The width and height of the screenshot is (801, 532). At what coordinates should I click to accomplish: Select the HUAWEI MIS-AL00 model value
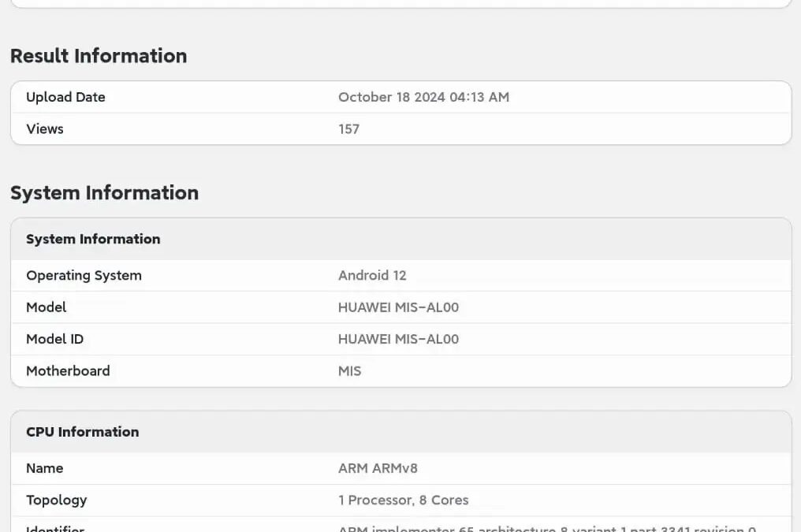click(398, 307)
